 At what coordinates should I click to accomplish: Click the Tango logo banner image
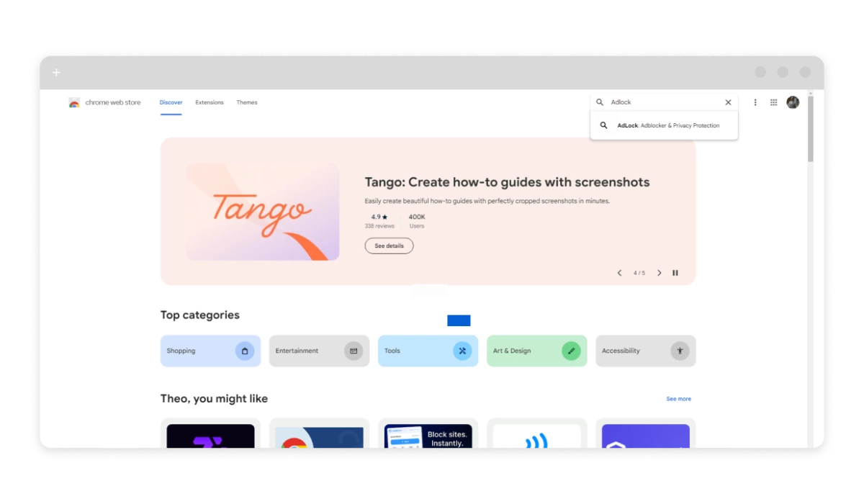pos(262,211)
